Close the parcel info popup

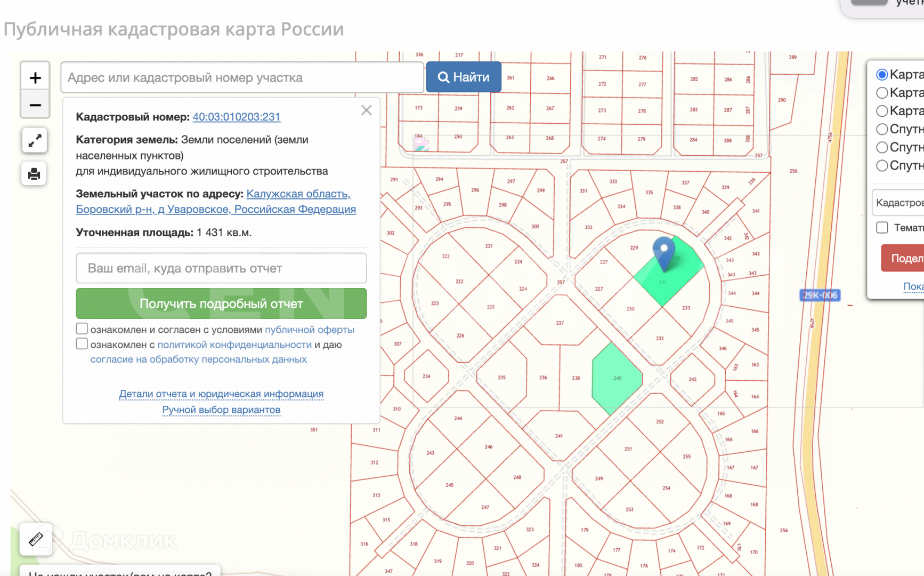coord(366,110)
